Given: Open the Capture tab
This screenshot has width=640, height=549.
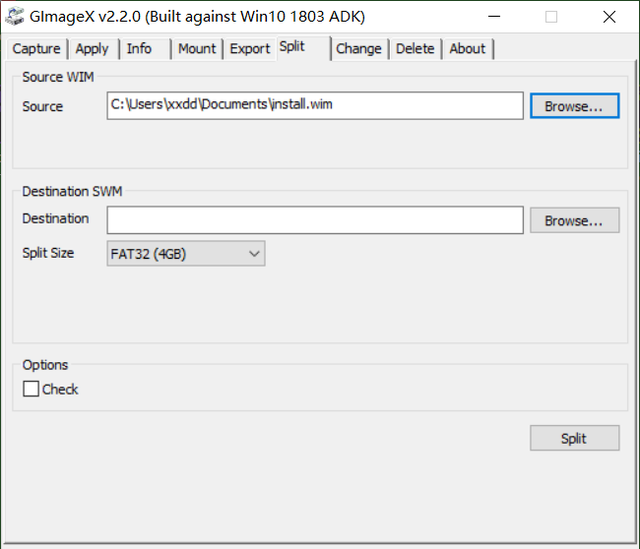Looking at the screenshot, I should pyautogui.click(x=36, y=49).
